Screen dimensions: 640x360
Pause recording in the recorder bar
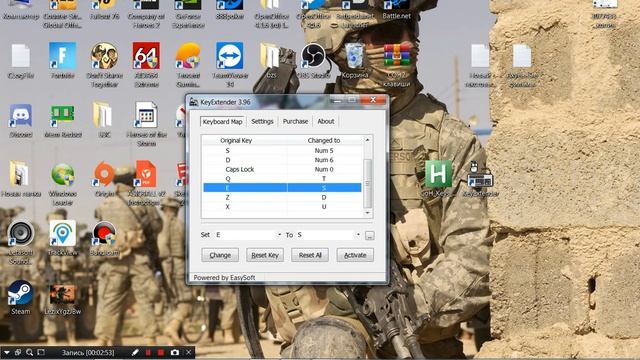(148, 352)
